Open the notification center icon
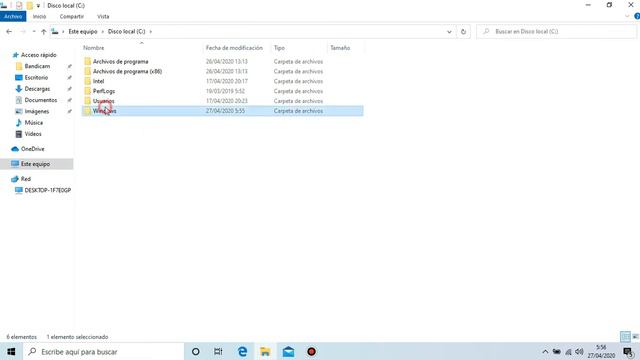This screenshot has width=640, height=360. tap(629, 351)
